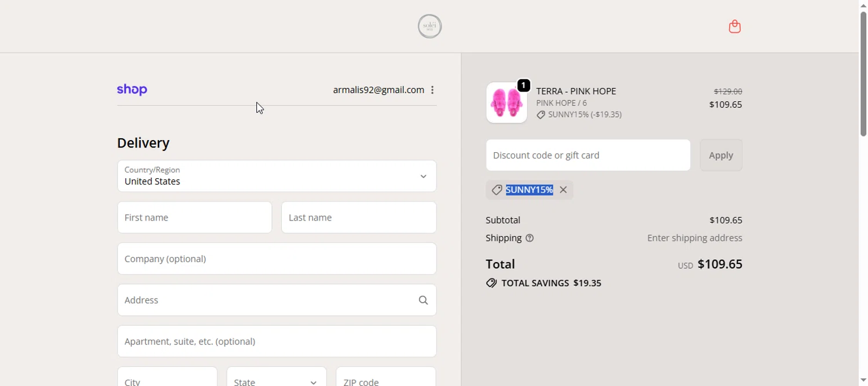
Task: Click the Address input field
Action: point(277,300)
